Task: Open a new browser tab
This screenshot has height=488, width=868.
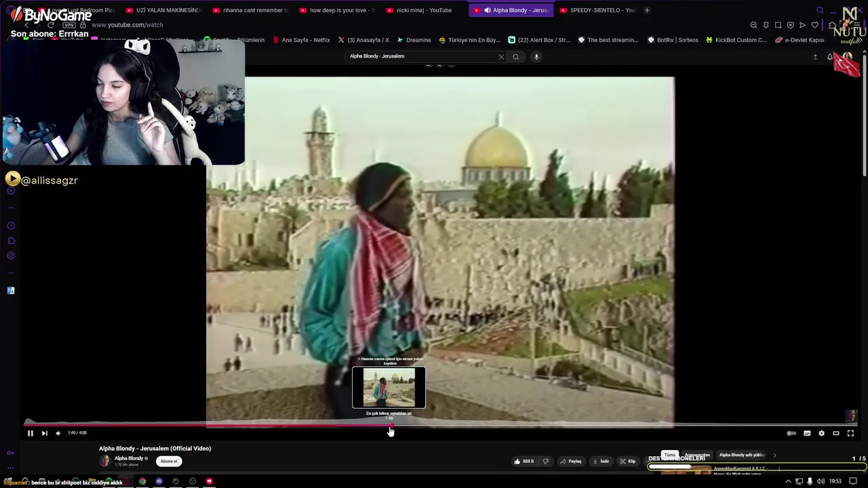Action: point(647,10)
